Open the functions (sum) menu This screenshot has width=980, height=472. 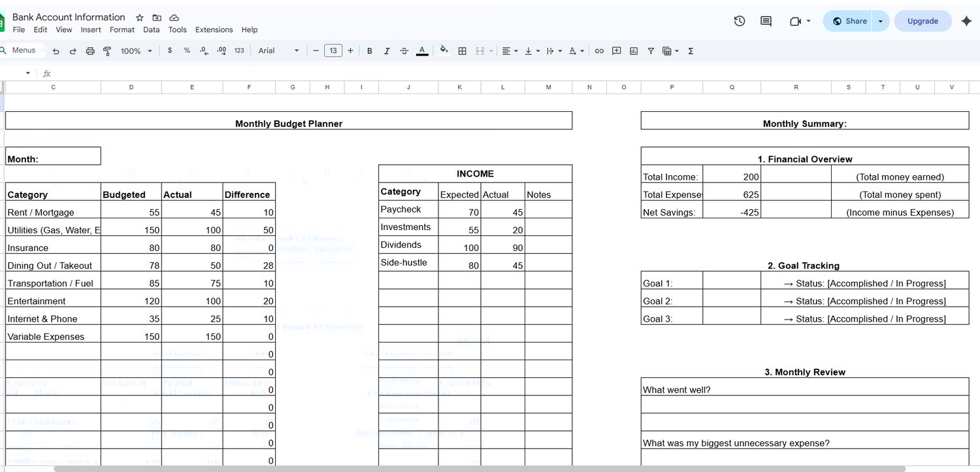(x=690, y=50)
